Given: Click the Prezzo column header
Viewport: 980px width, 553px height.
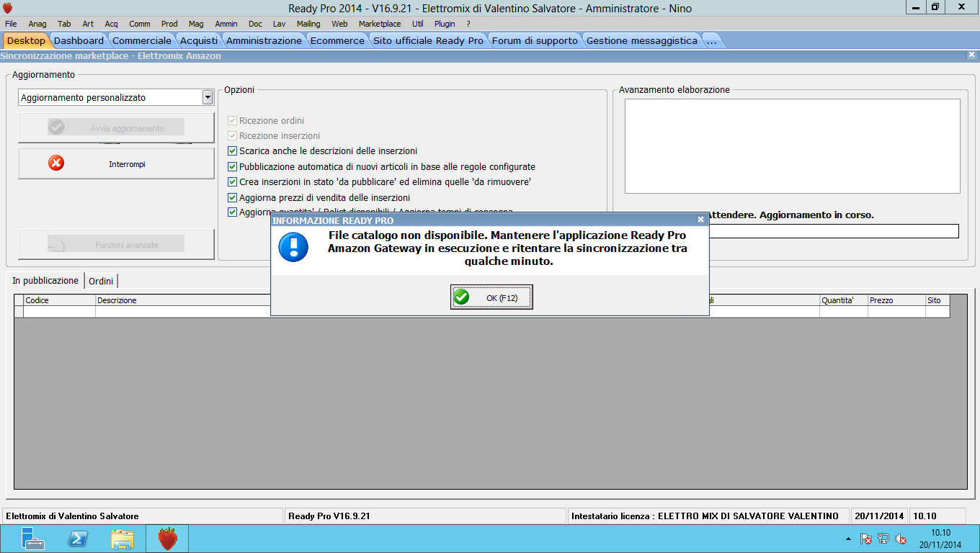Looking at the screenshot, I should 896,300.
